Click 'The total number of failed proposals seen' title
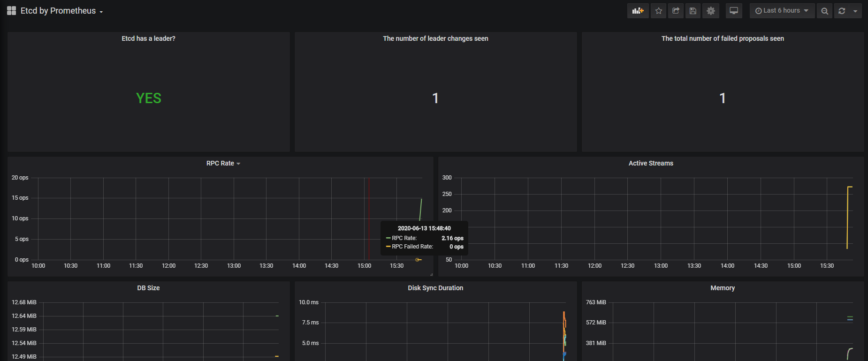Viewport: 868px width, 361px height. (x=723, y=38)
